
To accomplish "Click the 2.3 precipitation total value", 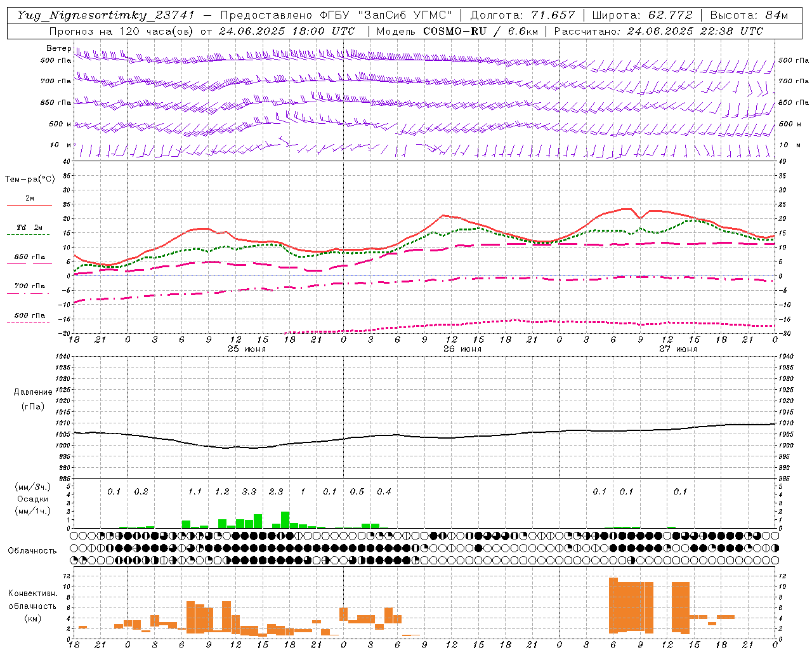I will [x=276, y=492].
